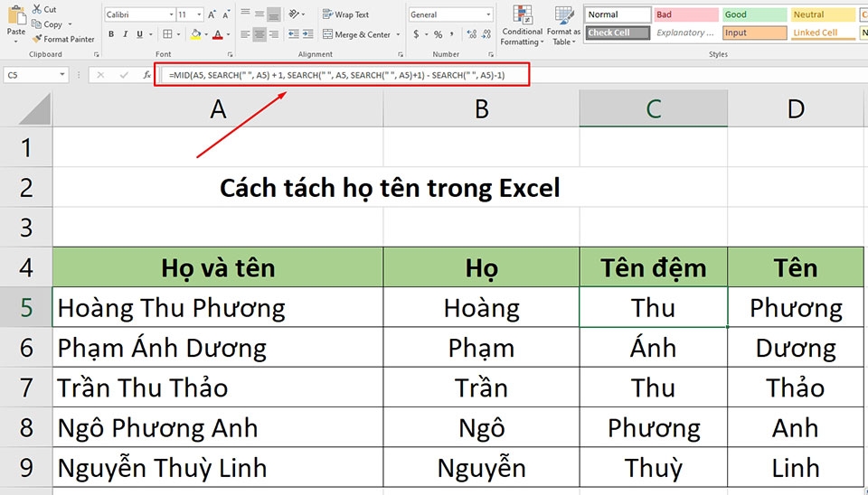Toggle Italic formatting
868x495 pixels.
pos(125,34)
